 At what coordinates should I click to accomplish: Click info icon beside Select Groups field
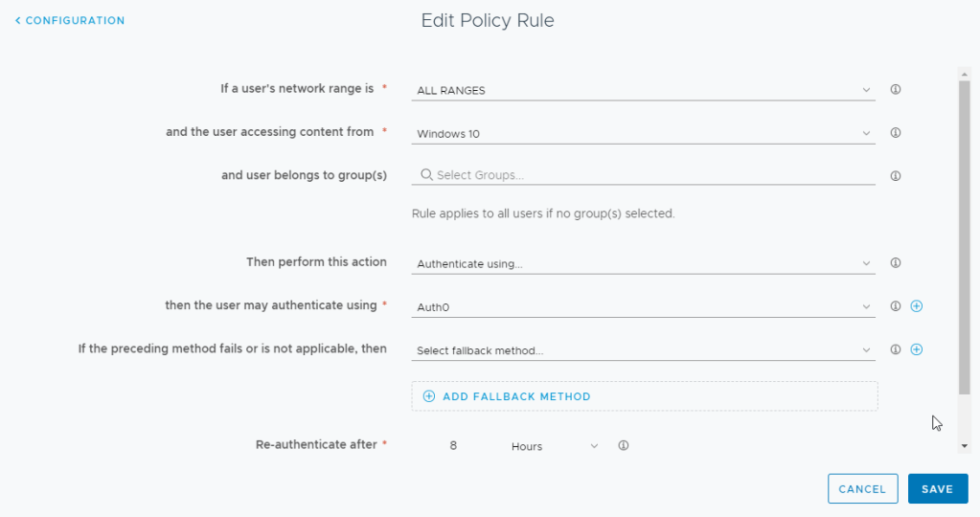point(896,176)
